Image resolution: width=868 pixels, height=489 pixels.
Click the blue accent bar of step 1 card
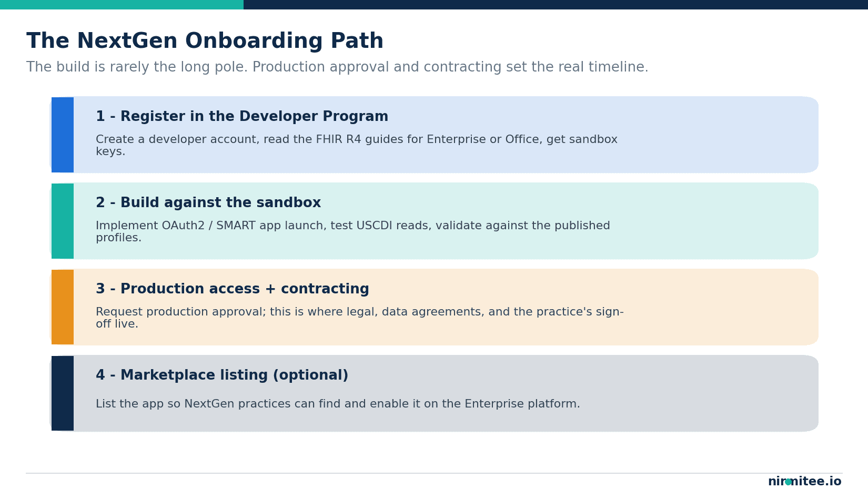tap(63, 135)
